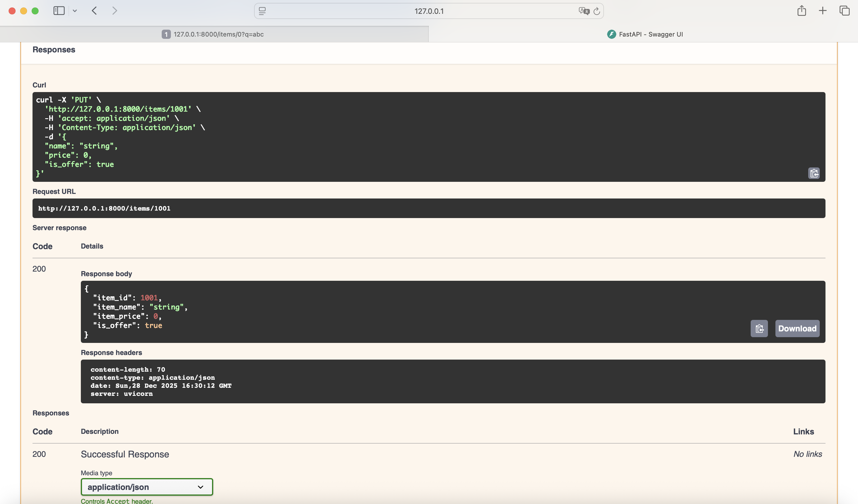Open the Share menu icon

click(802, 11)
